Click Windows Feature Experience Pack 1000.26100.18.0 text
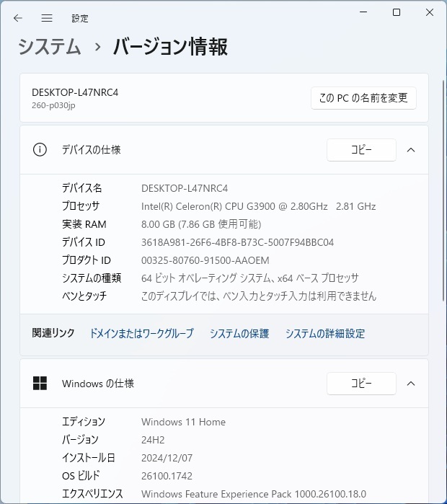 (254, 494)
